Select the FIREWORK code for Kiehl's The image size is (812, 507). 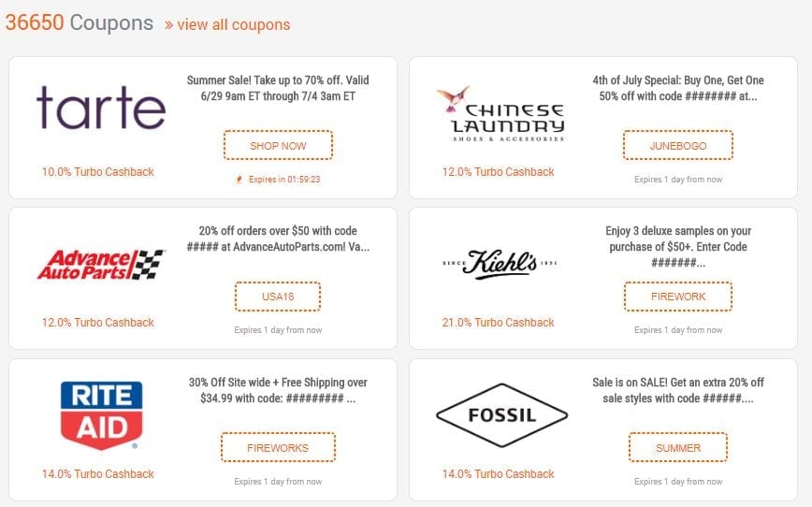coord(678,297)
